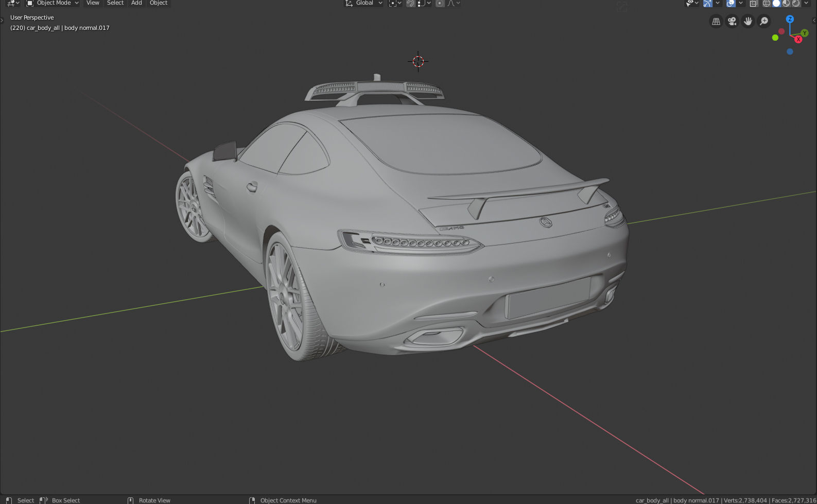The image size is (817, 504).
Task: Open the Select menu
Action: pyautogui.click(x=115, y=3)
